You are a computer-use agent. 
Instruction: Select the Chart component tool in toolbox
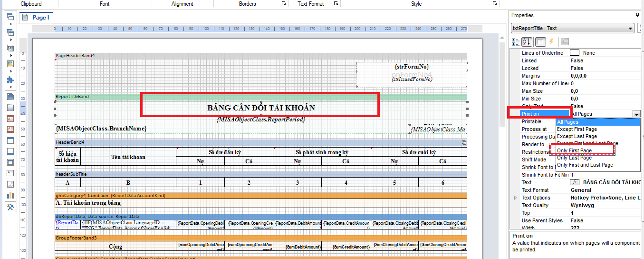(x=10, y=195)
